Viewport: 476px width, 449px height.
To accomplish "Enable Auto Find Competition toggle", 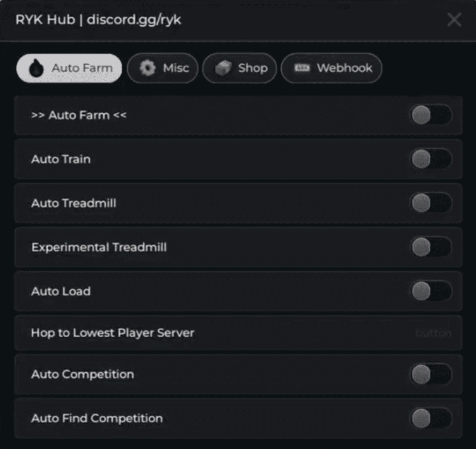I will (x=431, y=418).
